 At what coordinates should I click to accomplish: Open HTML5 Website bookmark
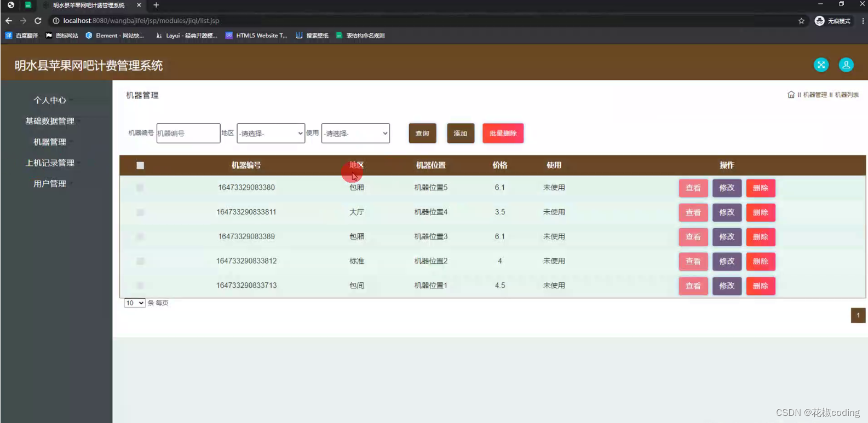tap(256, 36)
